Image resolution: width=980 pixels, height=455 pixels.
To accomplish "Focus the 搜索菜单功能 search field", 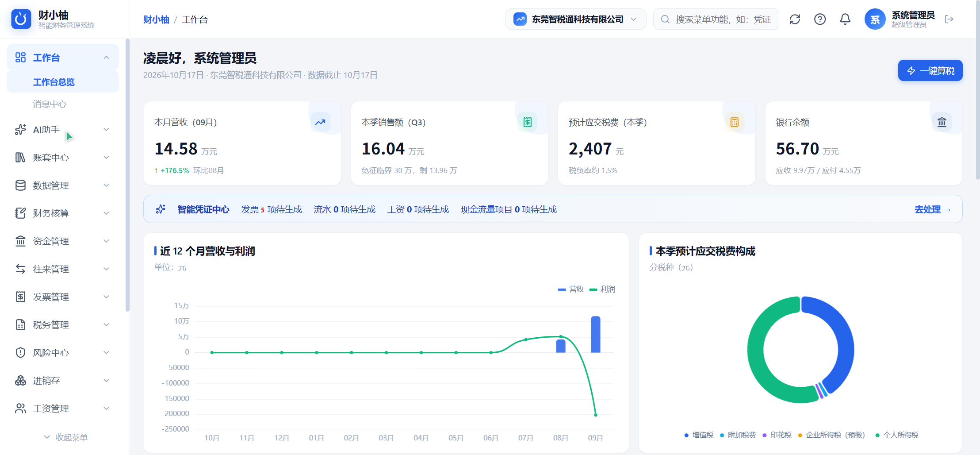I will point(716,19).
